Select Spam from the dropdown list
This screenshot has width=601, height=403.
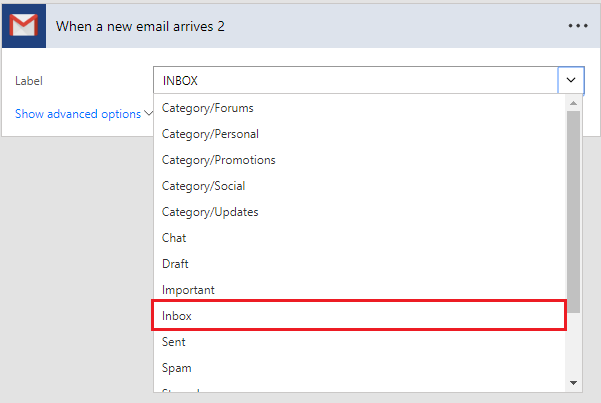[176, 368]
